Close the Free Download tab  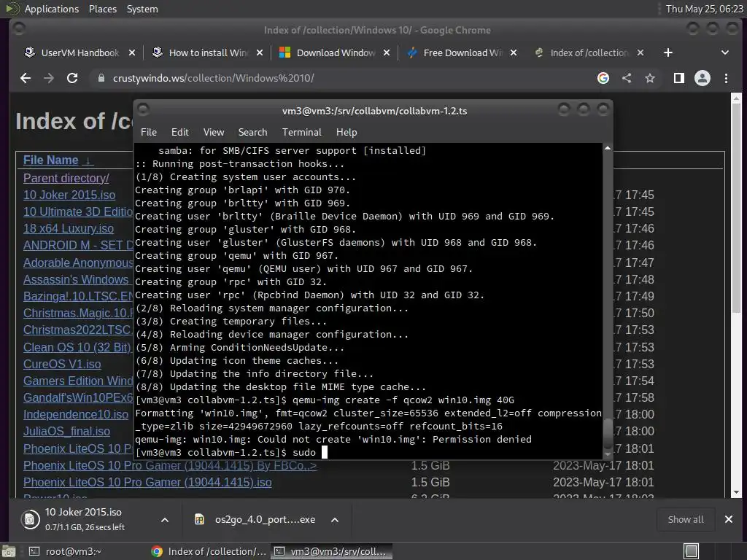pos(513,52)
